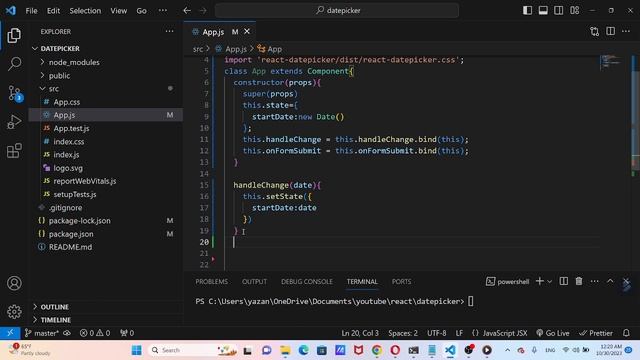Change language mode JavaScript JSX
The image size is (640, 360).
500,333
